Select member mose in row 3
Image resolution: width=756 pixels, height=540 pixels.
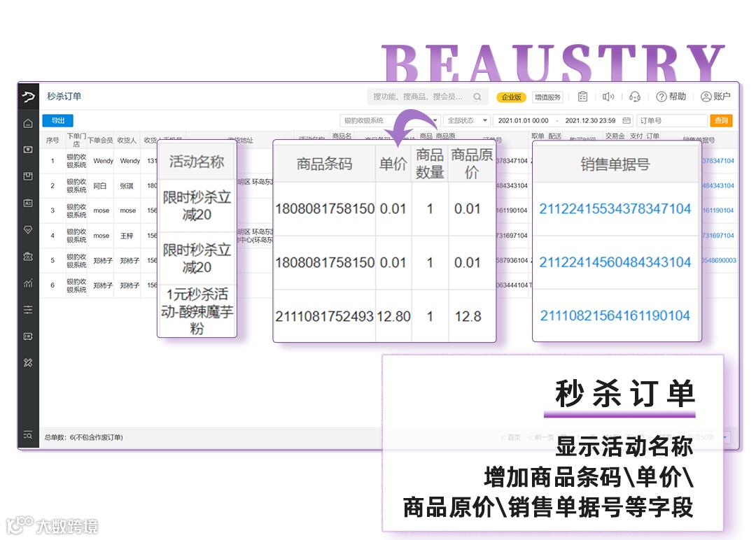tap(101, 211)
